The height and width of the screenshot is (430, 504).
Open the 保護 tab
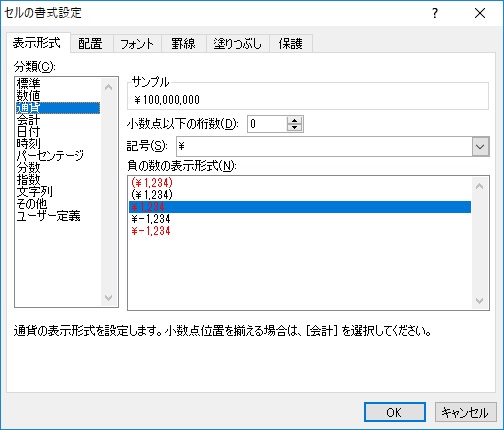point(291,44)
